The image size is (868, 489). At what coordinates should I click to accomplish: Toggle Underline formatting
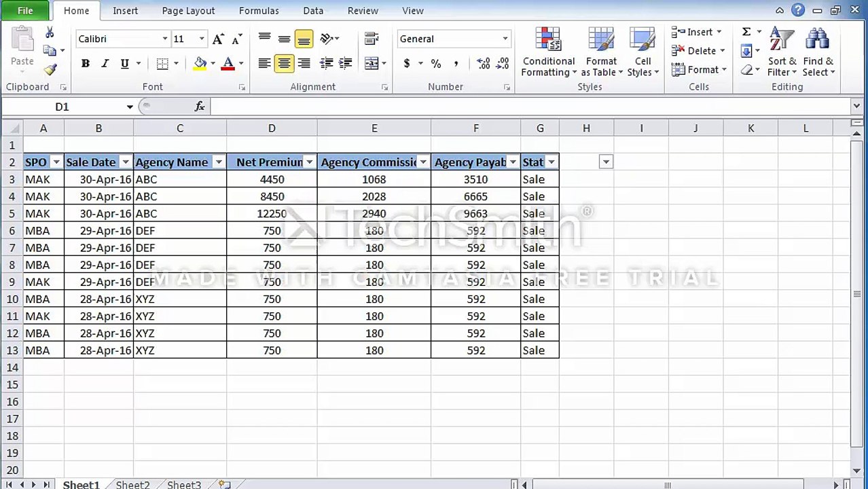pos(124,64)
